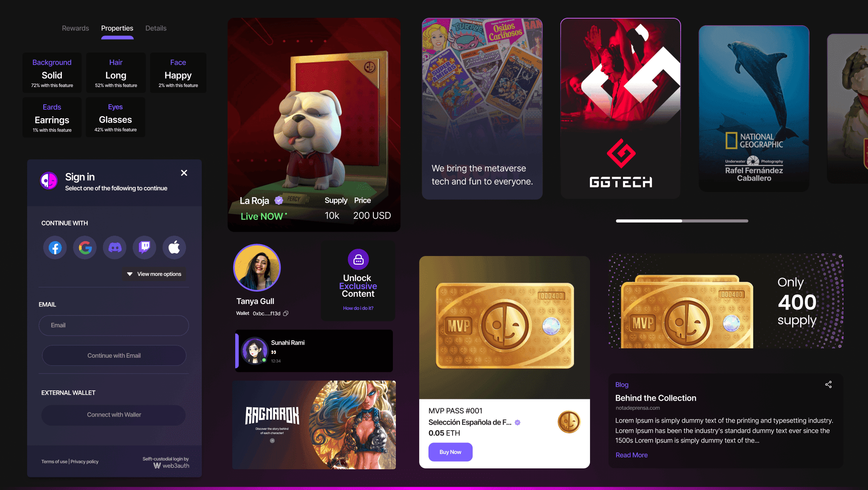This screenshot has width=868, height=490.
Task: Sign in with the Facebook icon
Action: pos(55,248)
